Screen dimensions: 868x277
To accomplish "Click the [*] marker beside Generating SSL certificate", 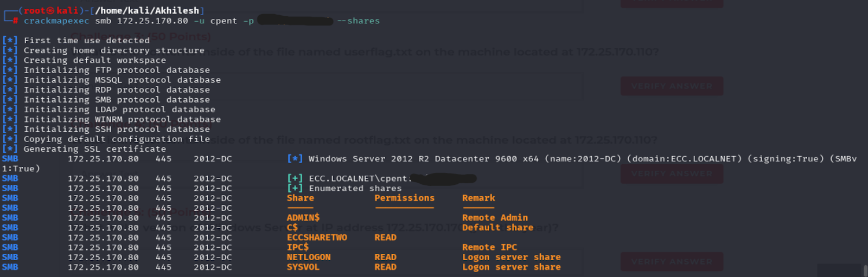I will 10,149.
